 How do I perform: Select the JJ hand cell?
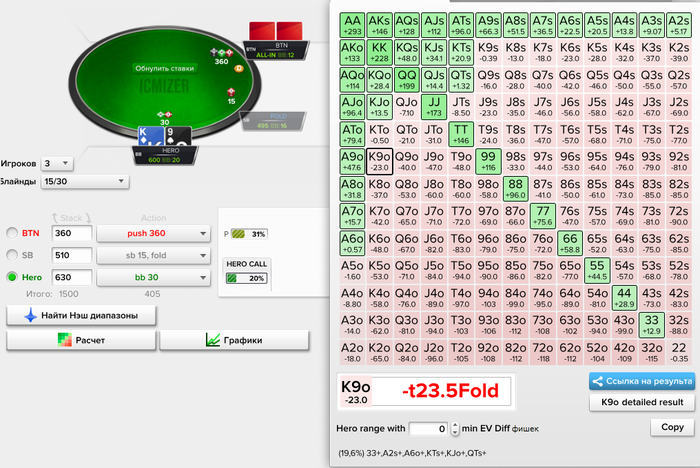click(x=434, y=107)
